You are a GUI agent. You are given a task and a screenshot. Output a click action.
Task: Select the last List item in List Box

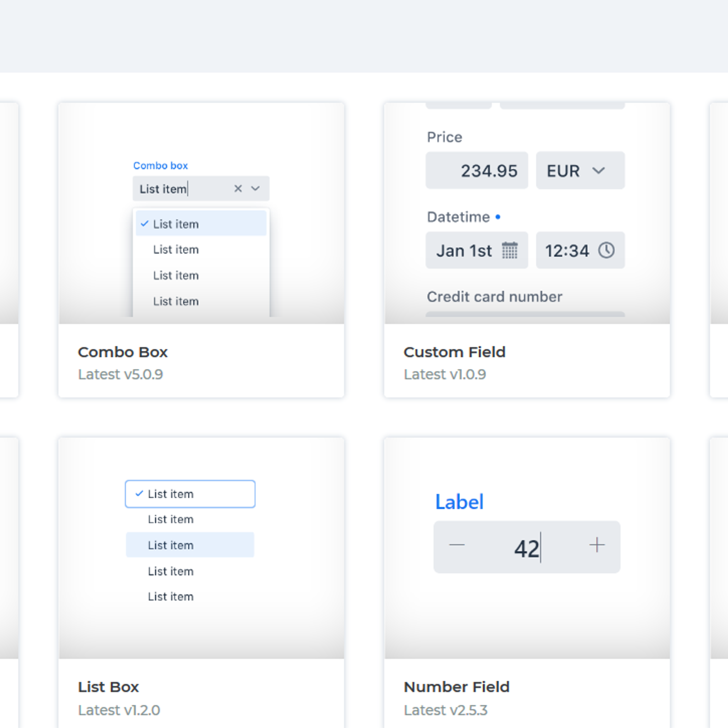click(171, 597)
